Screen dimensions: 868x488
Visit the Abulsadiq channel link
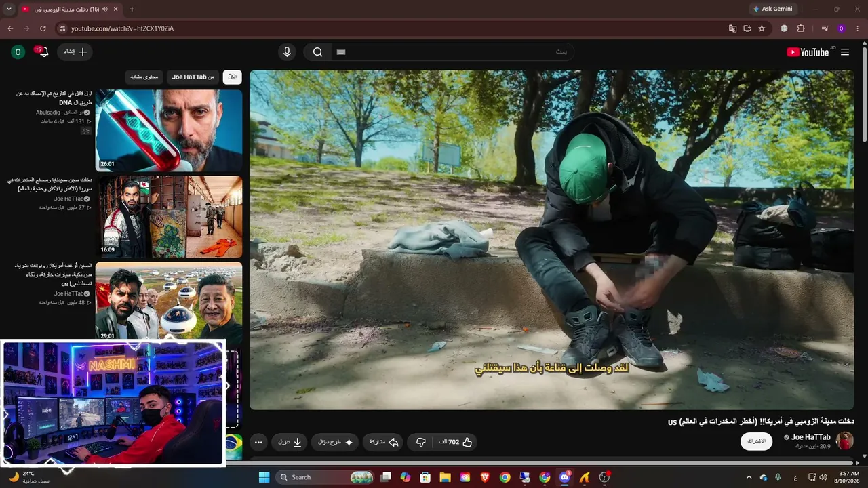(x=63, y=113)
